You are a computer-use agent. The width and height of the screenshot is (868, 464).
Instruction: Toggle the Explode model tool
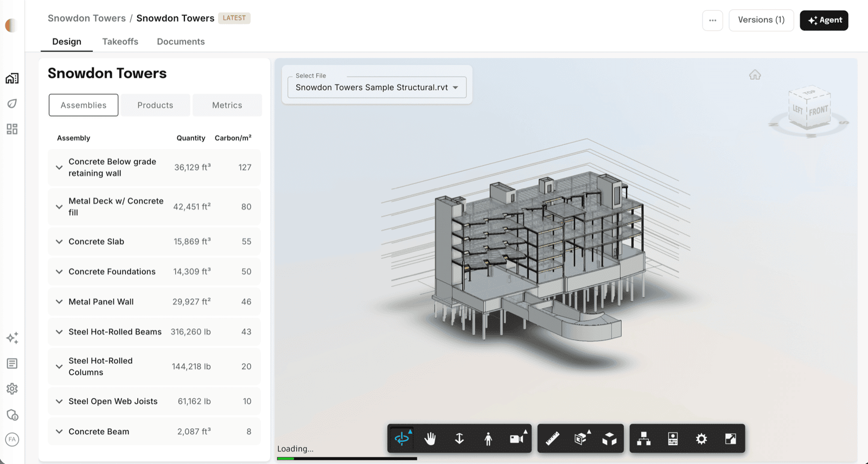click(609, 438)
